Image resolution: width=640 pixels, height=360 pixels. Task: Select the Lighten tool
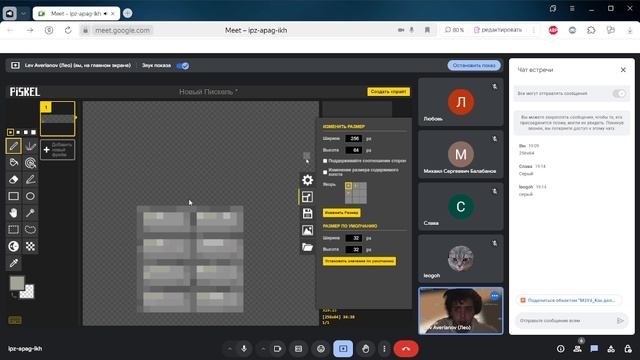click(13, 247)
